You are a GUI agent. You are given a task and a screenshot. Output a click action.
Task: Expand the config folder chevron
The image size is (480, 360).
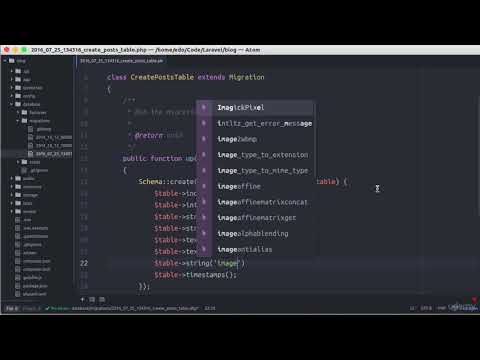pyautogui.click(x=12, y=96)
